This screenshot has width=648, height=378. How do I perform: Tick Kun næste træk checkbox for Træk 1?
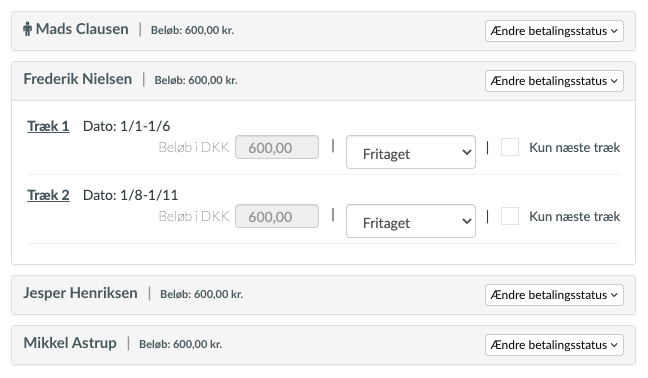click(510, 147)
